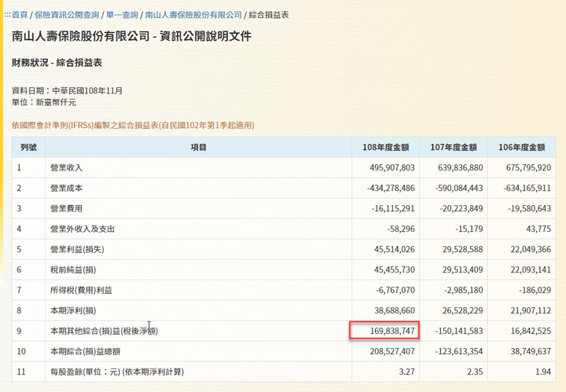566x392 pixels.
Task: Click the 106年度金額 column header
Action: click(x=522, y=147)
